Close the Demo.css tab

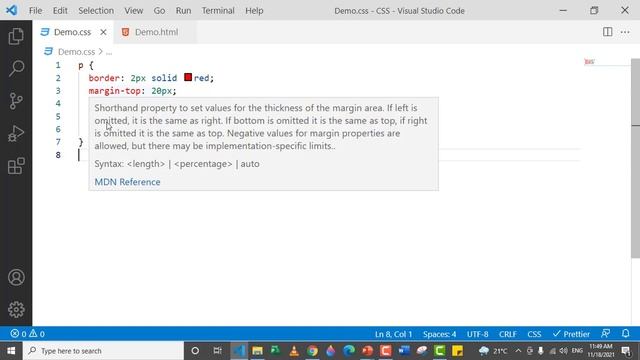(x=103, y=32)
